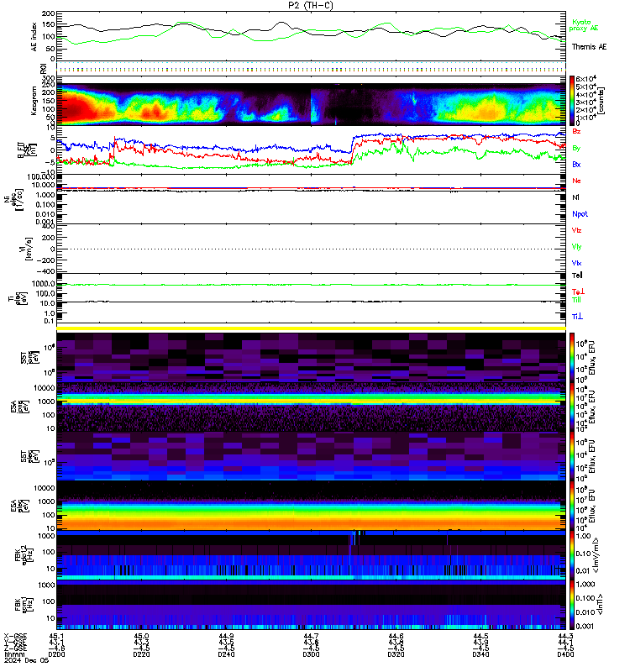Click the 0300 time tick label
Viewport: 630px width, 672px height.
pyautogui.click(x=311, y=654)
